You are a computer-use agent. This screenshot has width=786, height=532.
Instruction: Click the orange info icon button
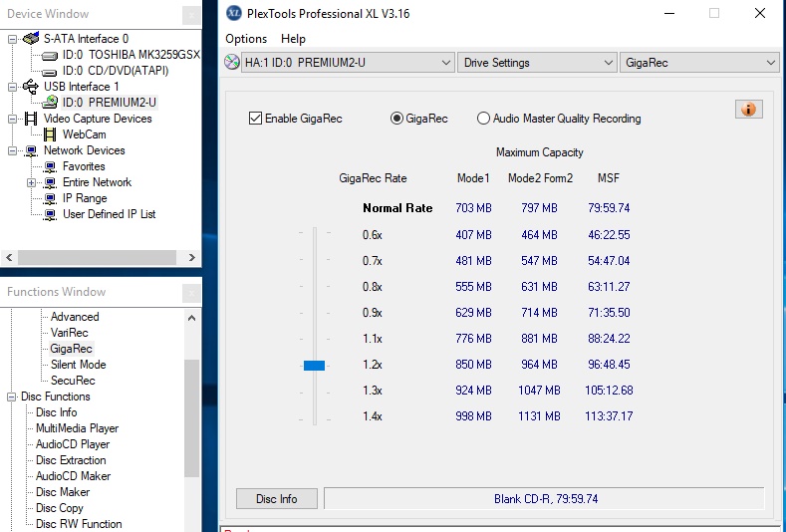click(x=749, y=109)
